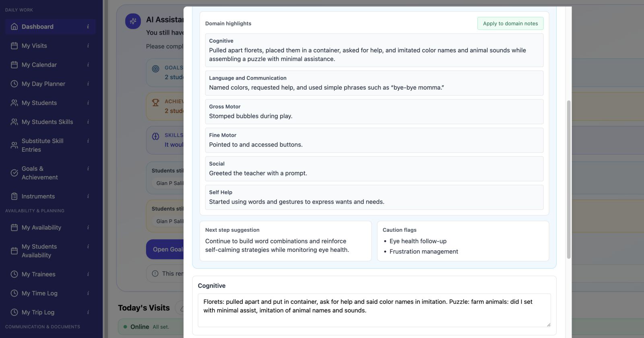Screen dimensions: 644x338
Task: Click inside the Cognitive notes text field
Action: tap(374, 310)
